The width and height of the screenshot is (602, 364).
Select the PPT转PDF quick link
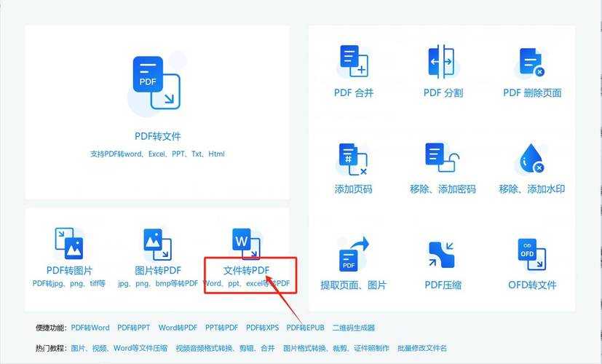221,328
